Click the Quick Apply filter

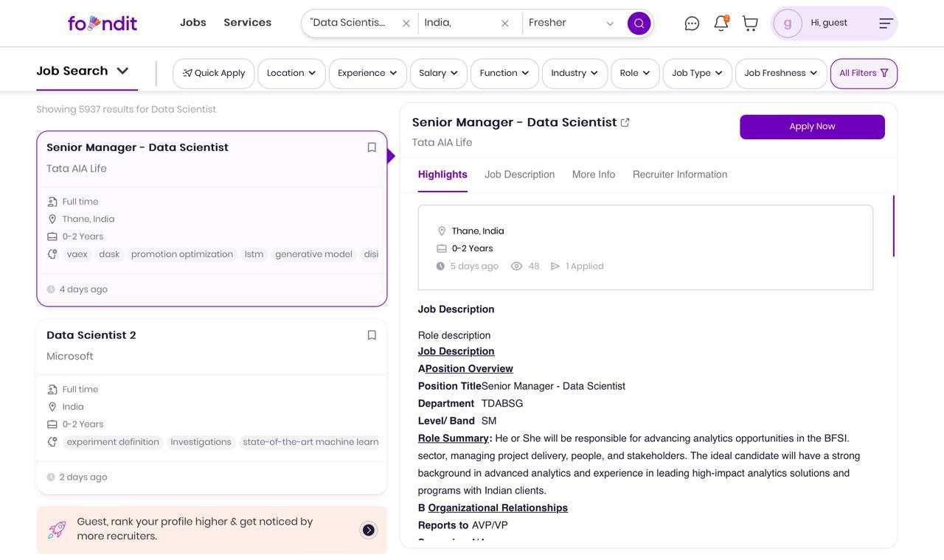pos(214,73)
